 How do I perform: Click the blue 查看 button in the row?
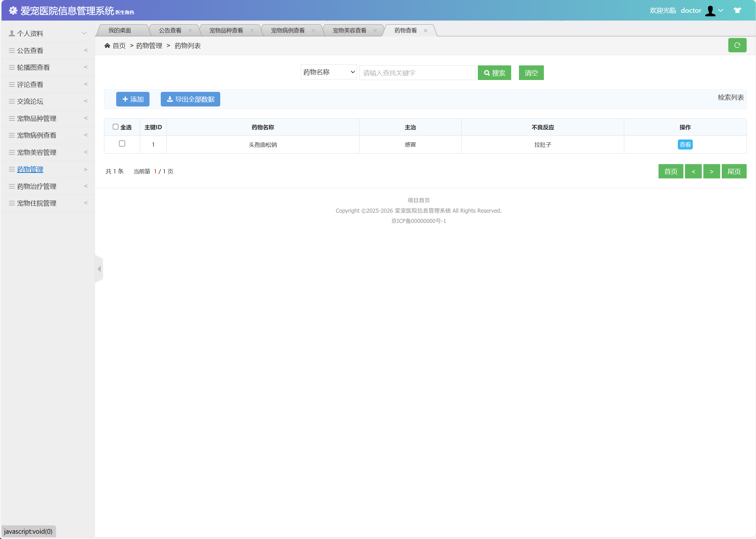click(685, 145)
